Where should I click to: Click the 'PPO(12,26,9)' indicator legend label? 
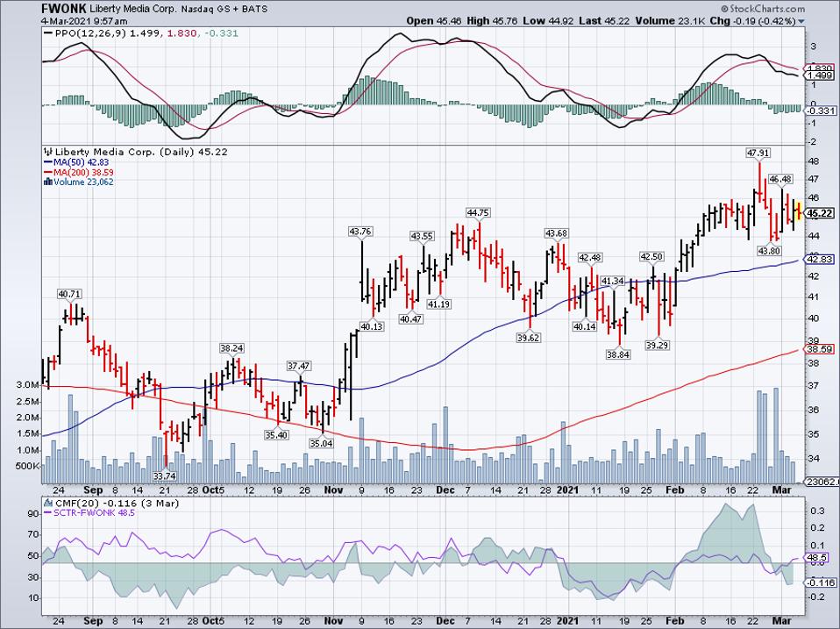click(x=89, y=33)
